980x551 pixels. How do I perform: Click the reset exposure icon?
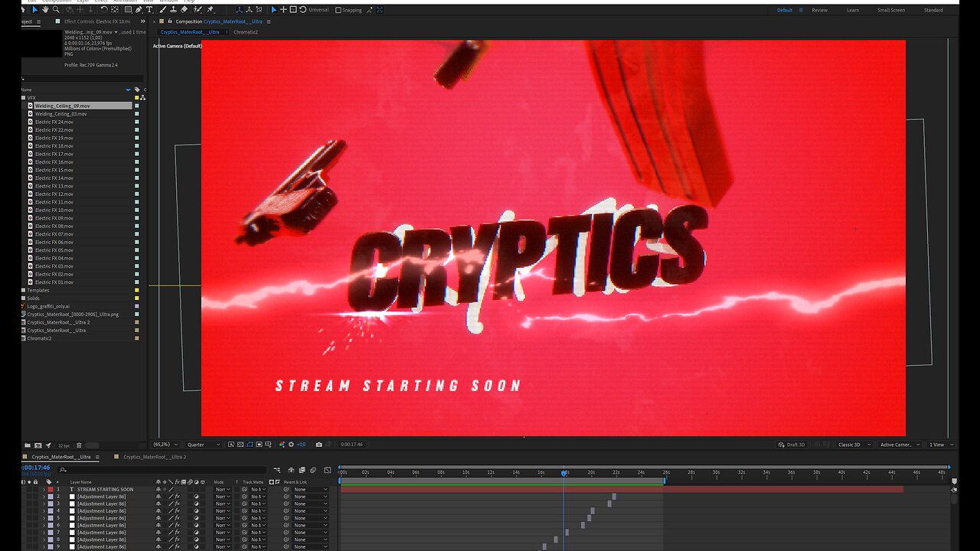(291, 445)
